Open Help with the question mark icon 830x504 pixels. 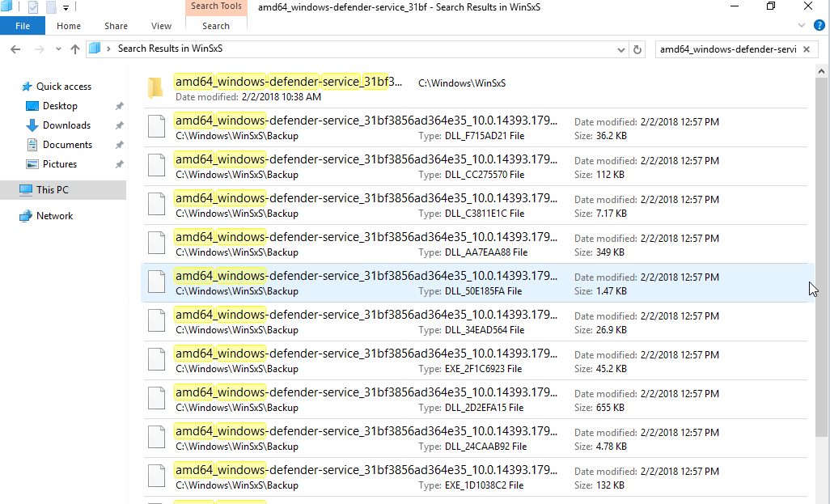click(819, 25)
